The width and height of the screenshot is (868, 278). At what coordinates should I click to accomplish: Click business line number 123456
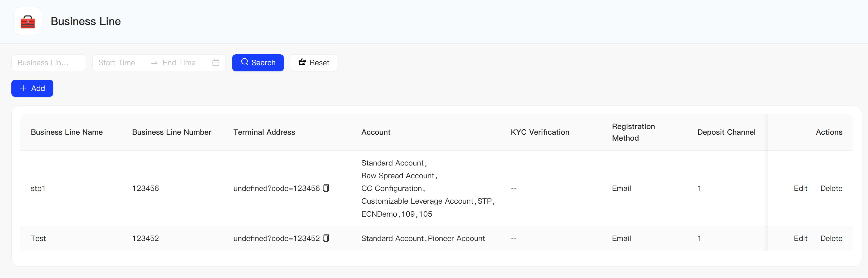[145, 188]
